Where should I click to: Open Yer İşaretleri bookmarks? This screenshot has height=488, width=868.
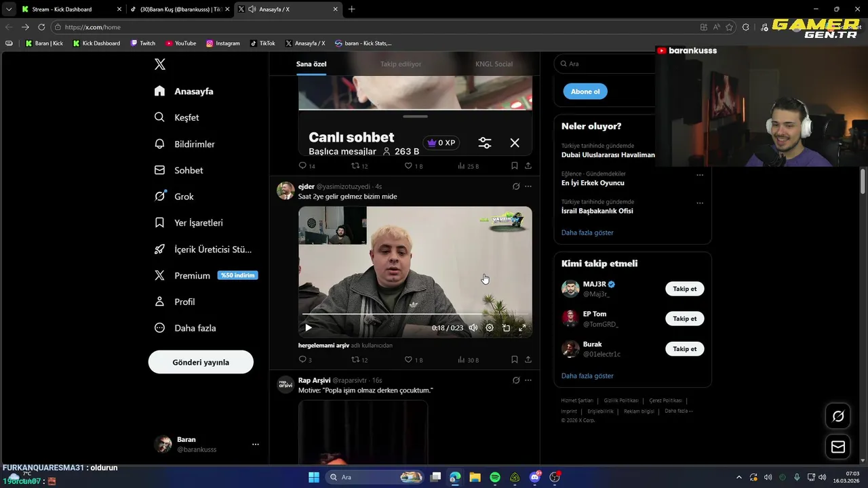pyautogui.click(x=189, y=222)
